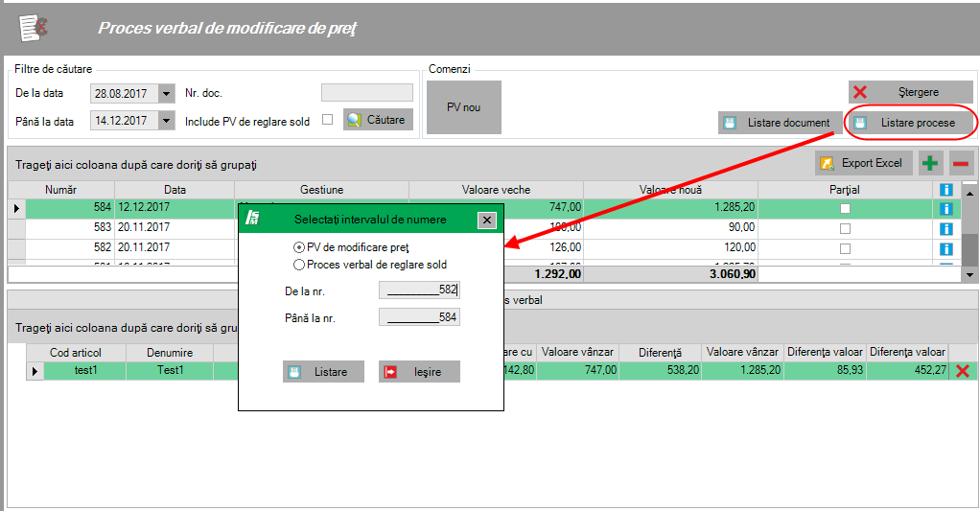Sort by the Parțial column header
This screenshot has width=980, height=511.
[x=845, y=190]
